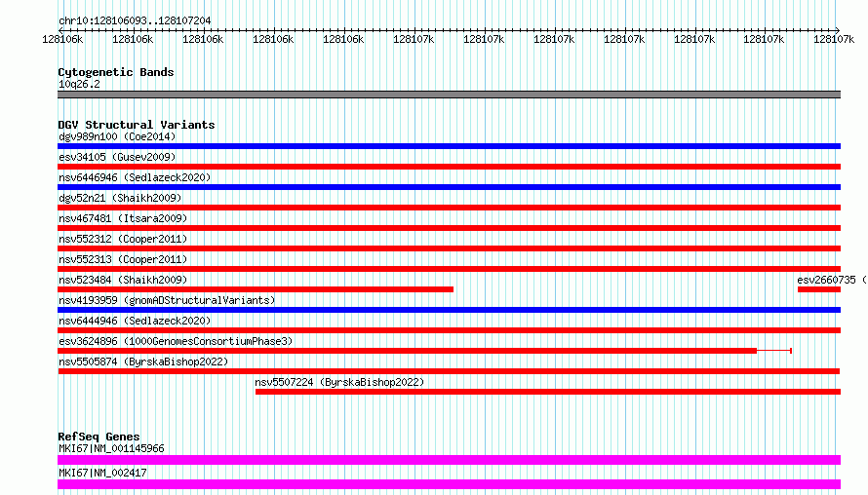Click the nsv523484 (Shaikh2009) red bar

tap(256, 289)
